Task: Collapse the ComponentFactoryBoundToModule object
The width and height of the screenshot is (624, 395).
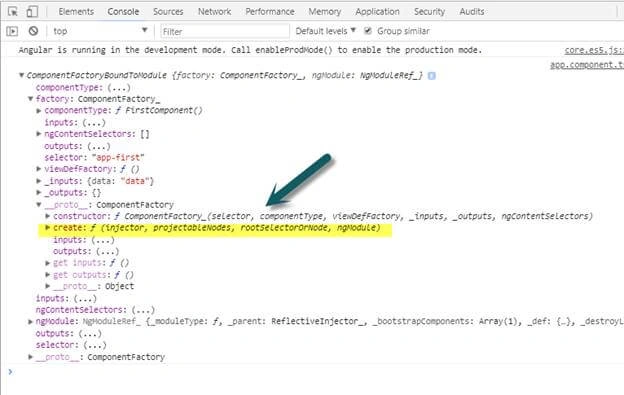Action: tap(21, 75)
